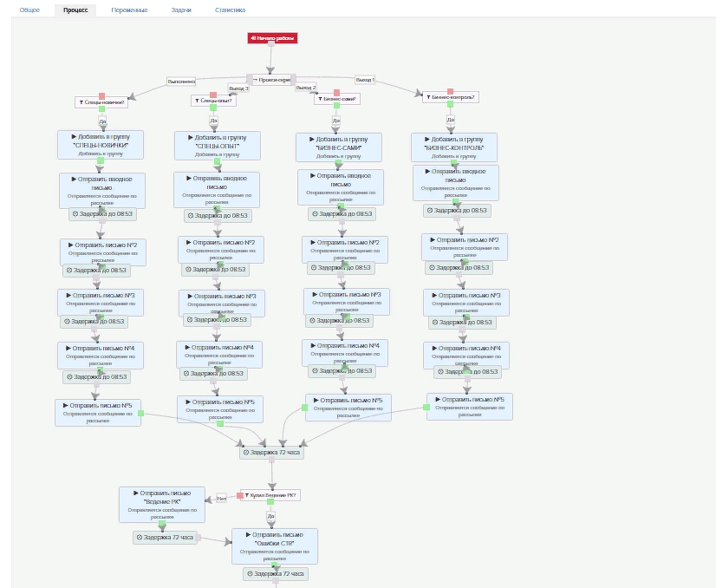Viewport: 716px width, 588px height.
Task: Click the Нет label beside Купил Введение РК?
Action: tap(221, 498)
